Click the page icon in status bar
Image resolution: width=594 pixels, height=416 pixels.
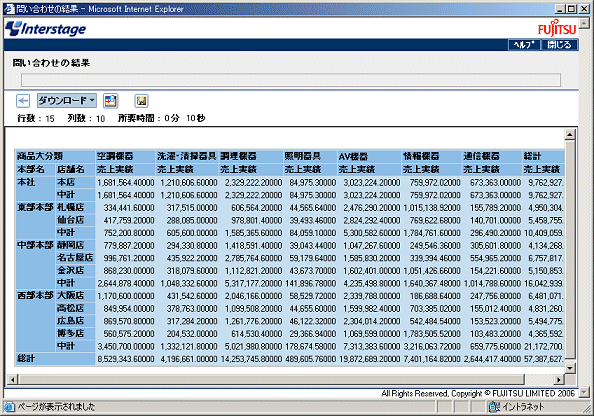pos(9,407)
